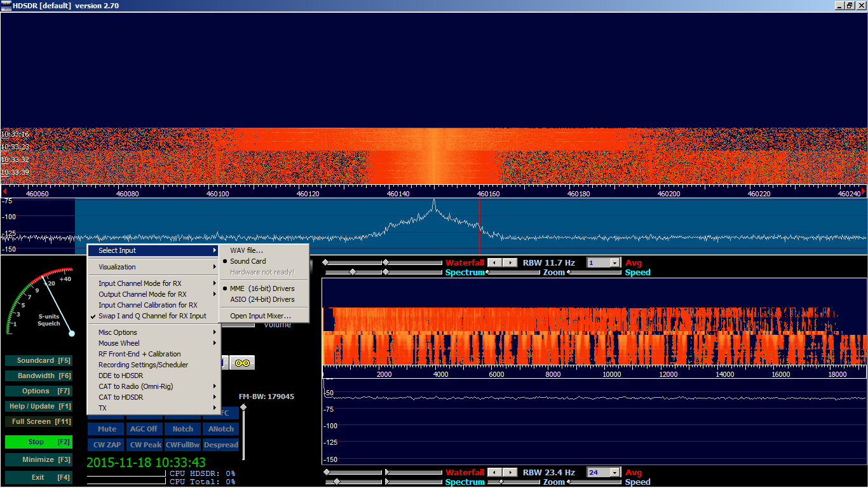Expand CAT to Radio (Omni-Rig) submenu
The height and width of the screenshot is (488, 868).
click(153, 386)
